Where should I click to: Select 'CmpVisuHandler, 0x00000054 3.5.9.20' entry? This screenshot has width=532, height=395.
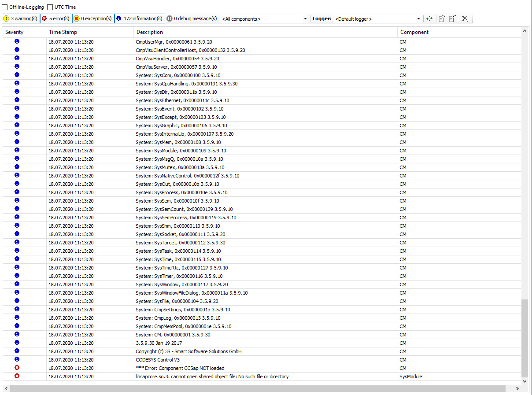[x=177, y=59]
